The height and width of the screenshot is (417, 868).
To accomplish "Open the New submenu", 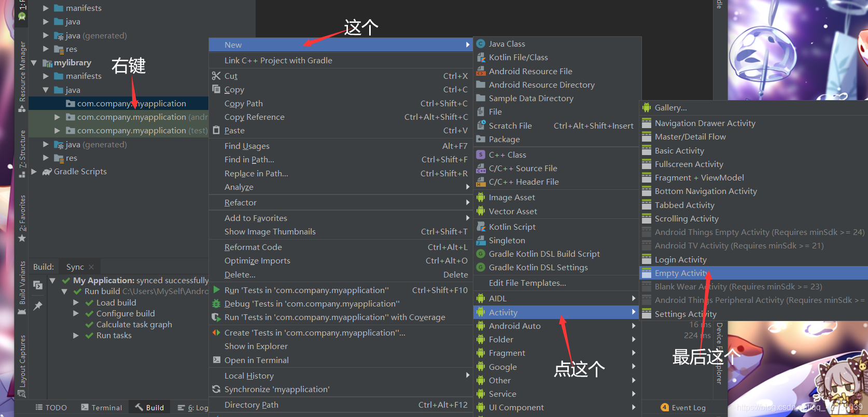I will coord(341,45).
